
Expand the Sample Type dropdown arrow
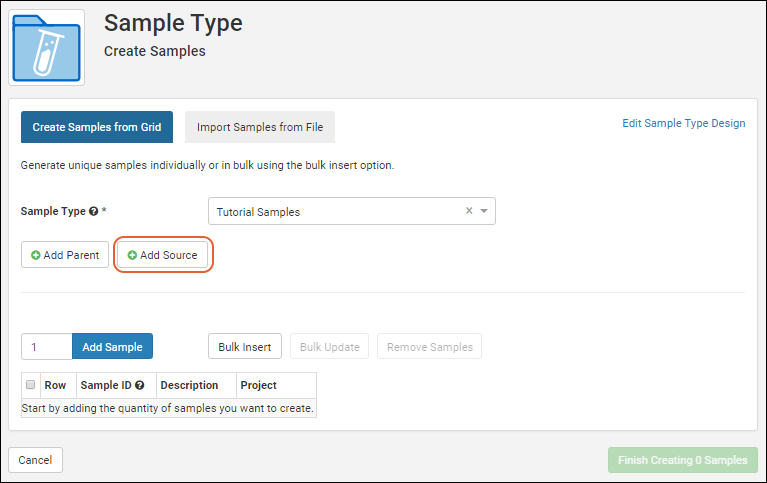(484, 211)
